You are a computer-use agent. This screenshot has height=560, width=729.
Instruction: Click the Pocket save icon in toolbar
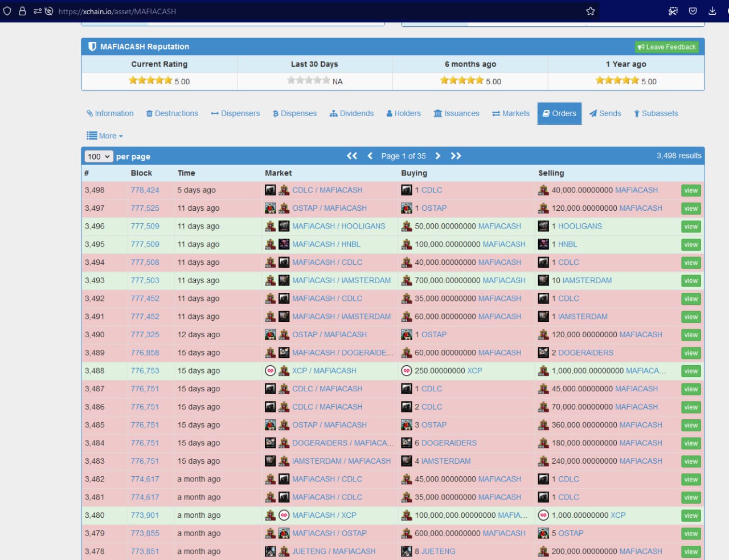[693, 11]
